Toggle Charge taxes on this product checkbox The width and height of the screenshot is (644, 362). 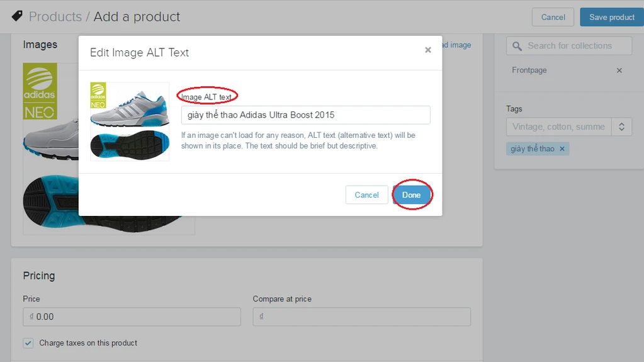coord(28,343)
